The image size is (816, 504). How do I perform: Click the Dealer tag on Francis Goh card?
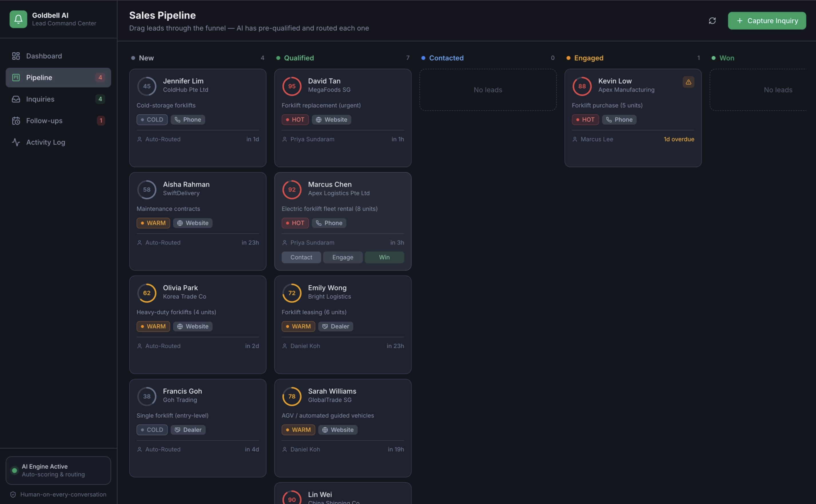pos(188,430)
